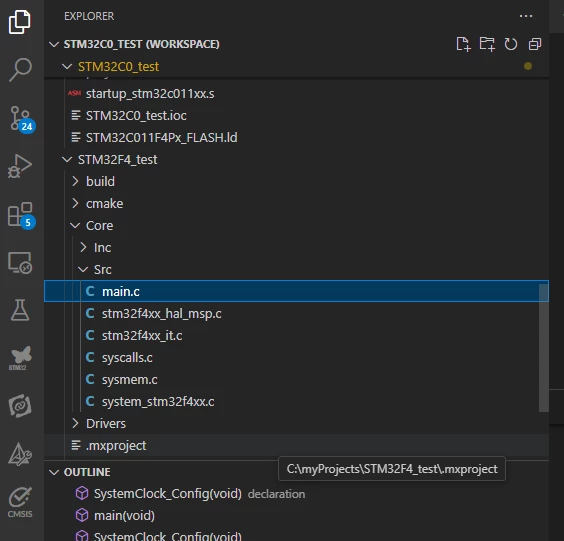Open the view below the STM32 butterfly icon
The width and height of the screenshot is (564, 541).
tap(20, 406)
